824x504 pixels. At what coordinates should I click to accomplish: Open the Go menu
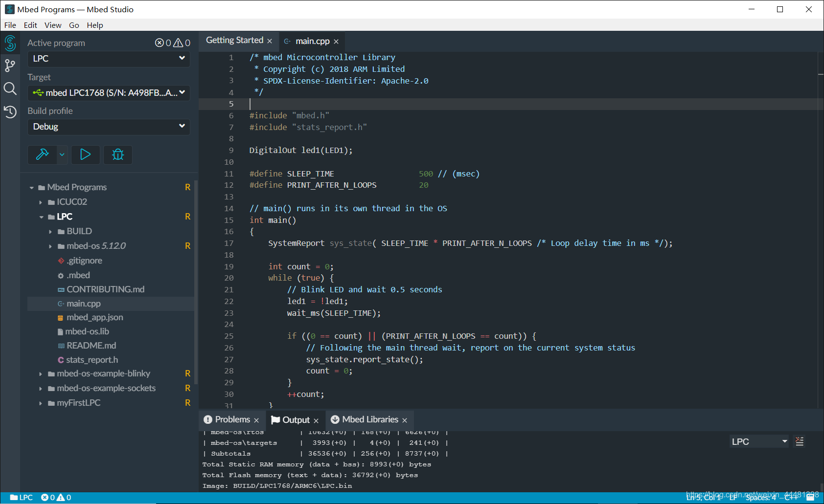[x=74, y=25]
